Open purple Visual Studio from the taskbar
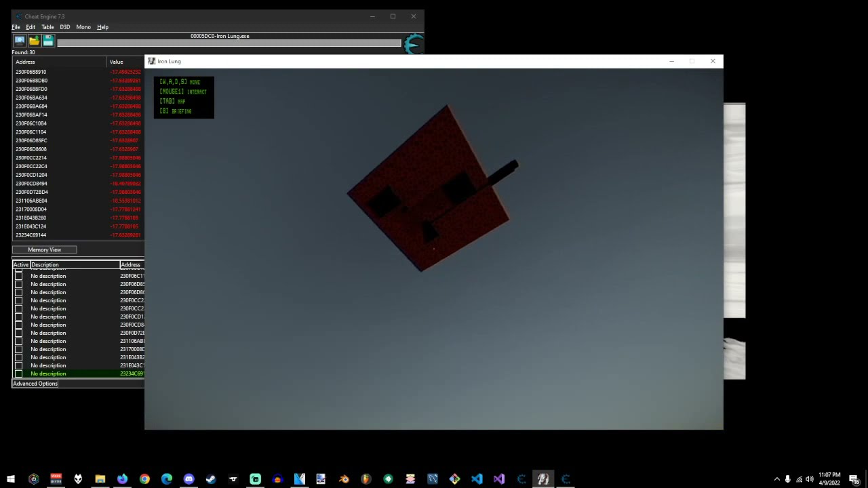This screenshot has width=868, height=488. (x=499, y=479)
